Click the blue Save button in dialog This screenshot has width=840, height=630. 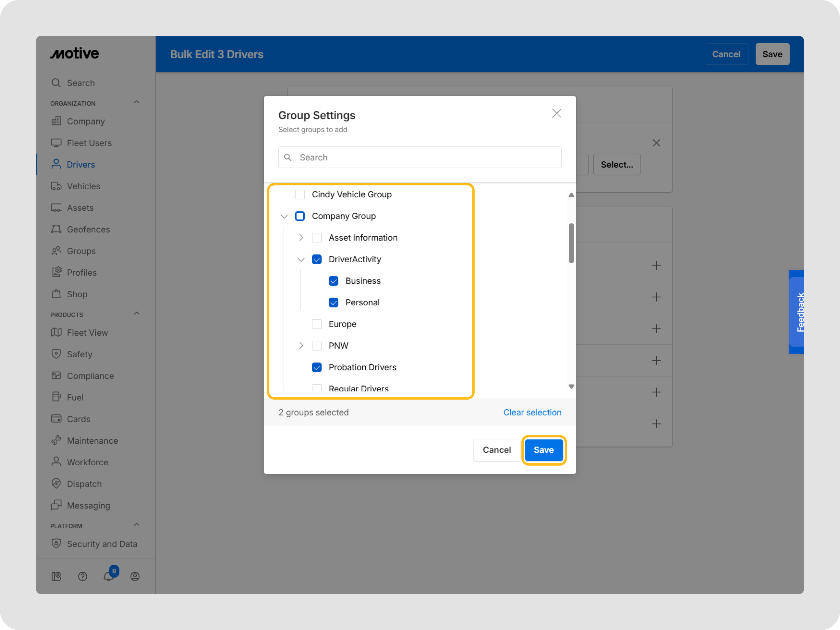tap(543, 450)
